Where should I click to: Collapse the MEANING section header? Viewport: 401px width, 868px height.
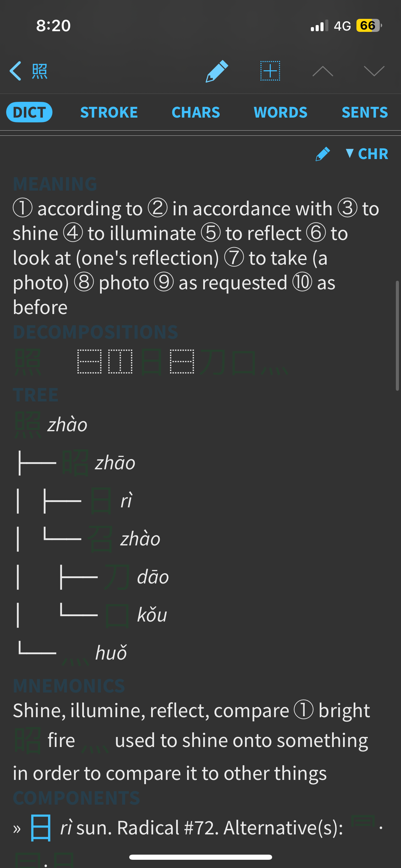tap(55, 184)
